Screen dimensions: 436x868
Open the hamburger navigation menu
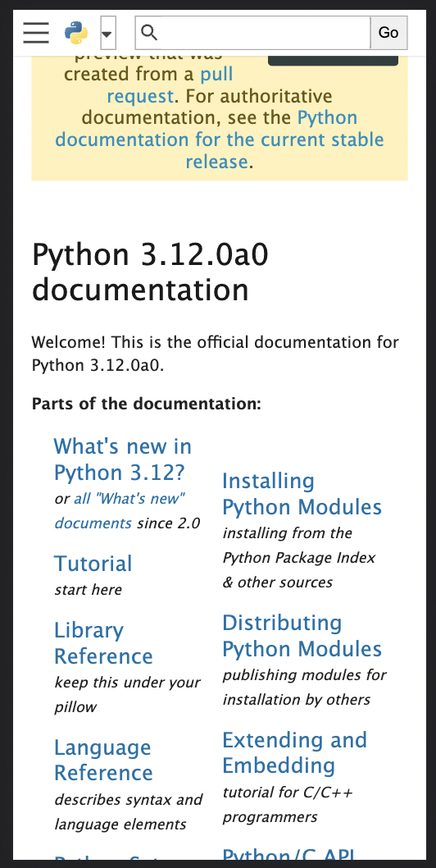(x=36, y=33)
